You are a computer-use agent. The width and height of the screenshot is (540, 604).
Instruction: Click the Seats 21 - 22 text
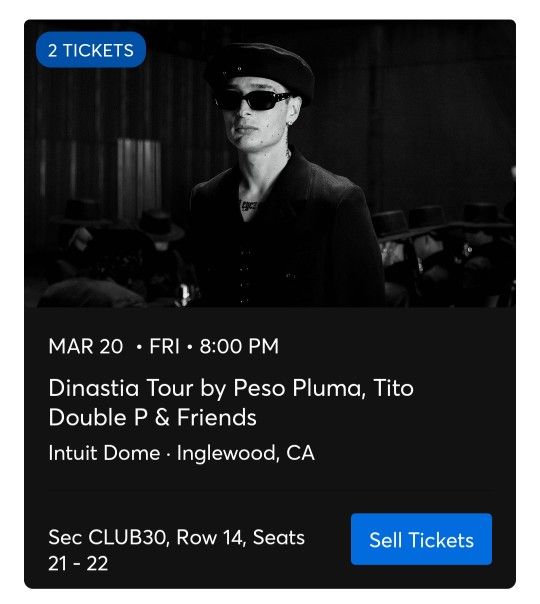click(x=176, y=550)
